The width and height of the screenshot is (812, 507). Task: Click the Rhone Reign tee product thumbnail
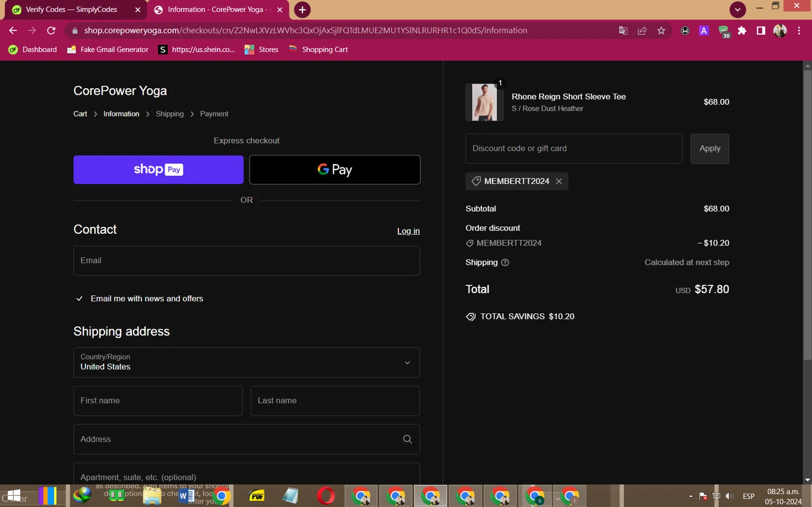(484, 102)
